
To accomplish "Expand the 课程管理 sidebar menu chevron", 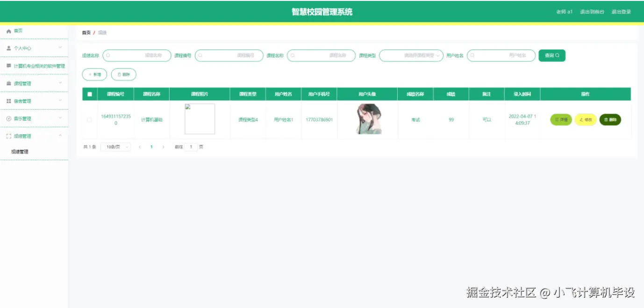I will click(60, 83).
